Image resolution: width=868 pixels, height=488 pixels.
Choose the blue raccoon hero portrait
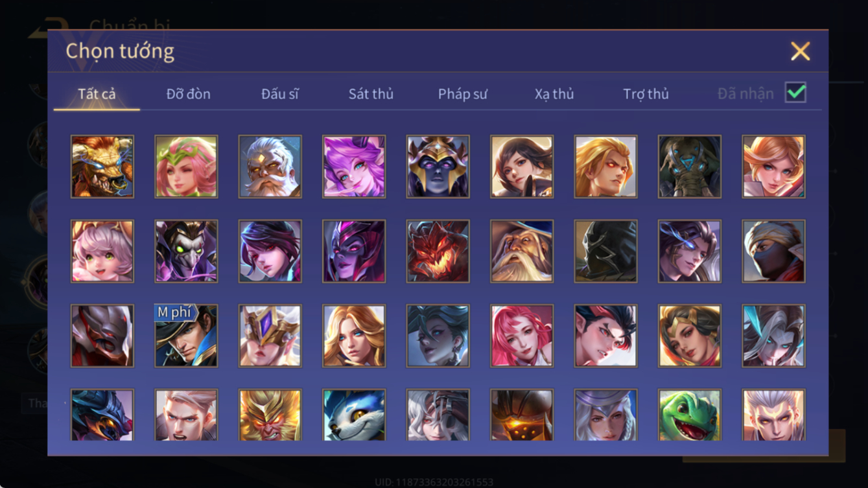click(x=354, y=415)
